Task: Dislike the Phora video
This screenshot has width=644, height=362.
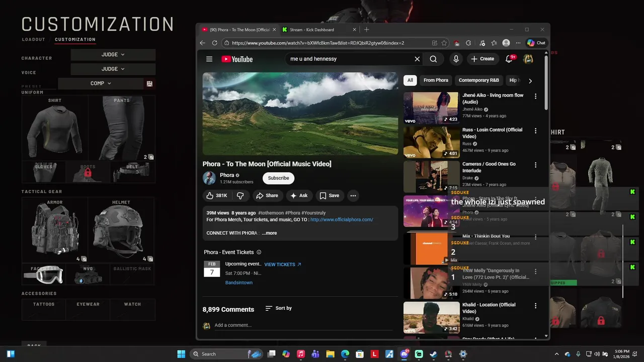Action: (240, 196)
